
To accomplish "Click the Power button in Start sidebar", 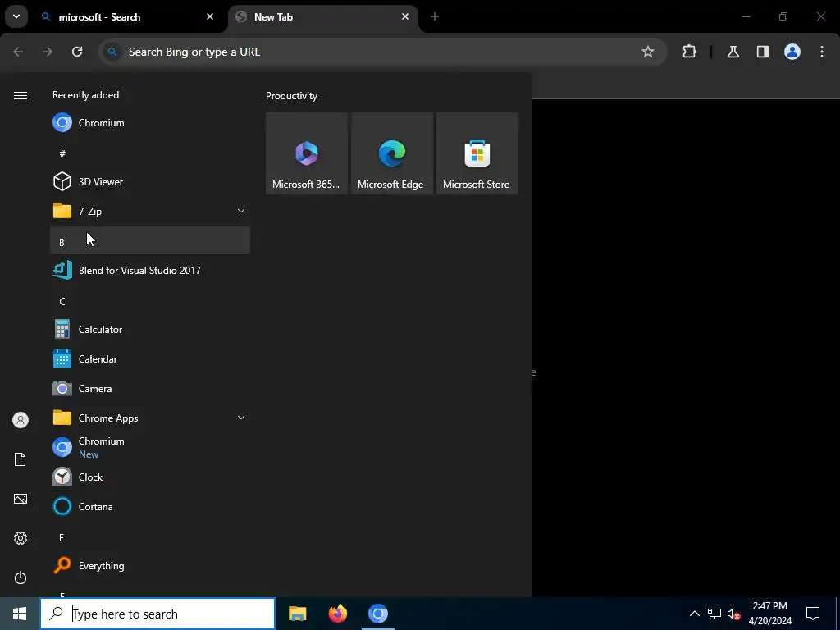I will (x=21, y=577).
